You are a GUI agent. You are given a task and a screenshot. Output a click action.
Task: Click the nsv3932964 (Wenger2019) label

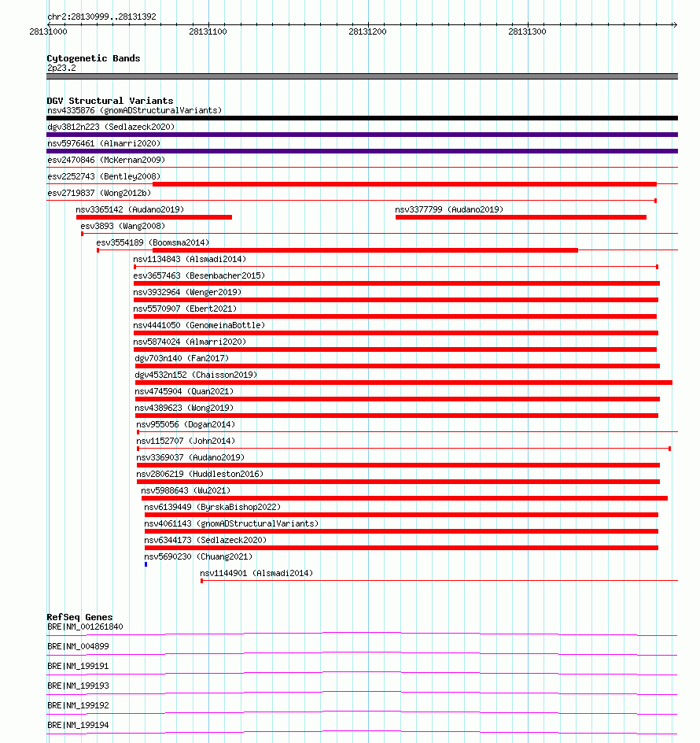[187, 292]
